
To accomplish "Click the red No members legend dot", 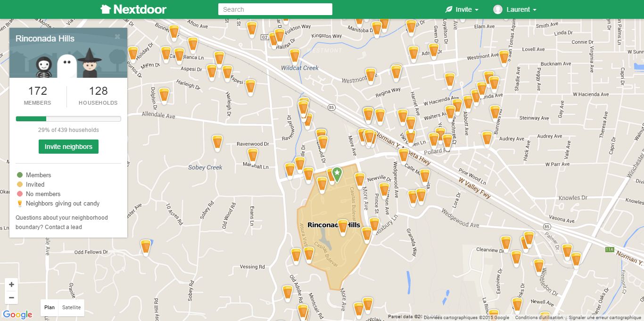I will [x=20, y=194].
